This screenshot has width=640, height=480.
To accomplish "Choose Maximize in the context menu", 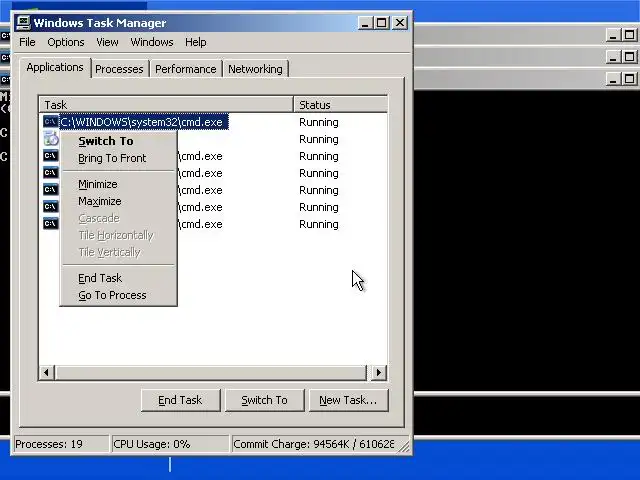I will pos(118,202).
